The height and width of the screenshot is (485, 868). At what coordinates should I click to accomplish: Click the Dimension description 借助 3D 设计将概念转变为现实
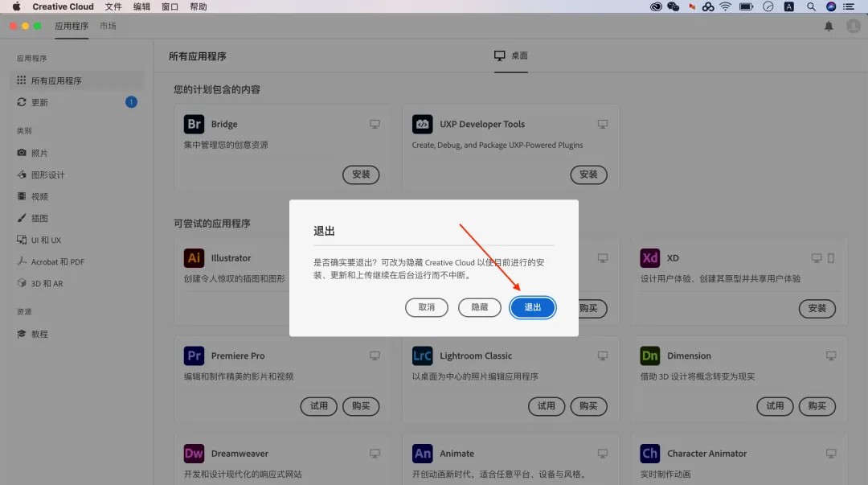[x=698, y=376]
